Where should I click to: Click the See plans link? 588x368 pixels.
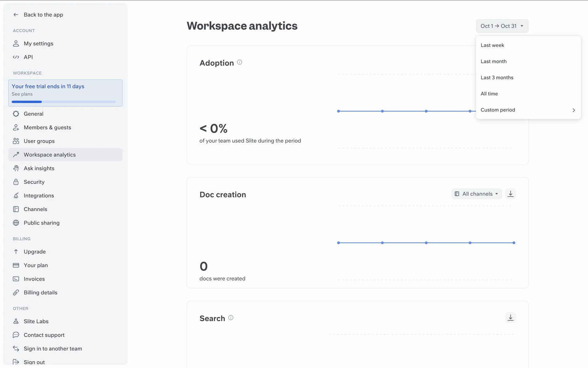pos(22,94)
